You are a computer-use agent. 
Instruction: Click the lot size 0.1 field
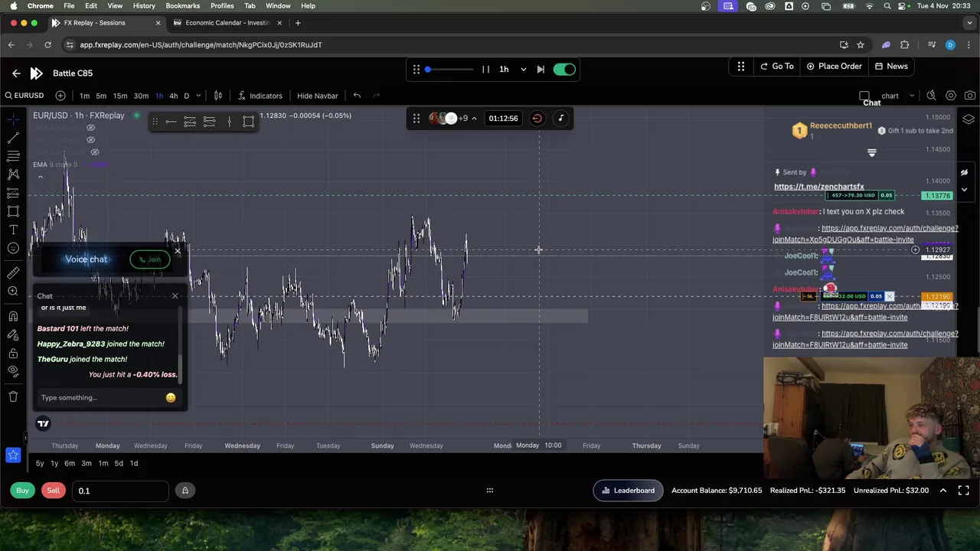point(120,491)
